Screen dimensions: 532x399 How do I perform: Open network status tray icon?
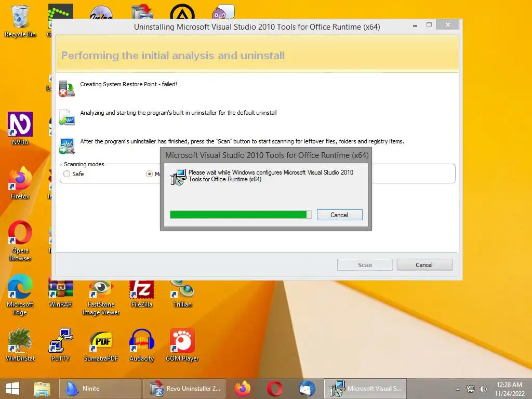tap(471, 389)
